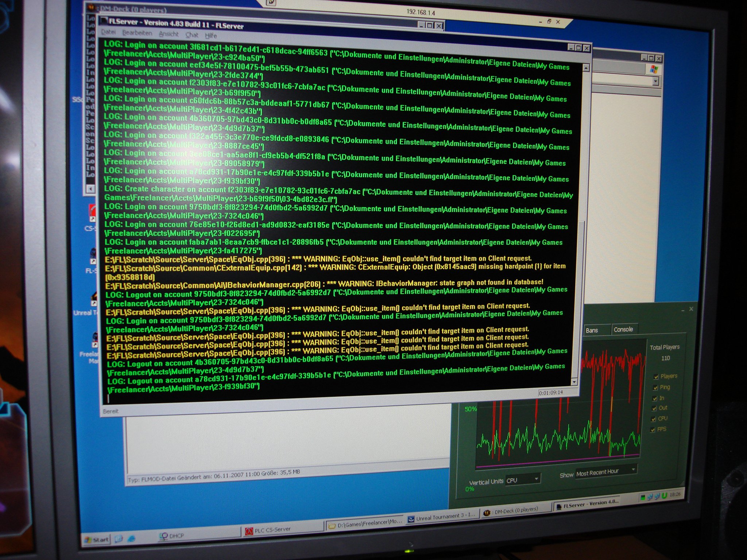Launch Internet Explorer from quick launch
The height and width of the screenshot is (560, 747).
[x=132, y=538]
